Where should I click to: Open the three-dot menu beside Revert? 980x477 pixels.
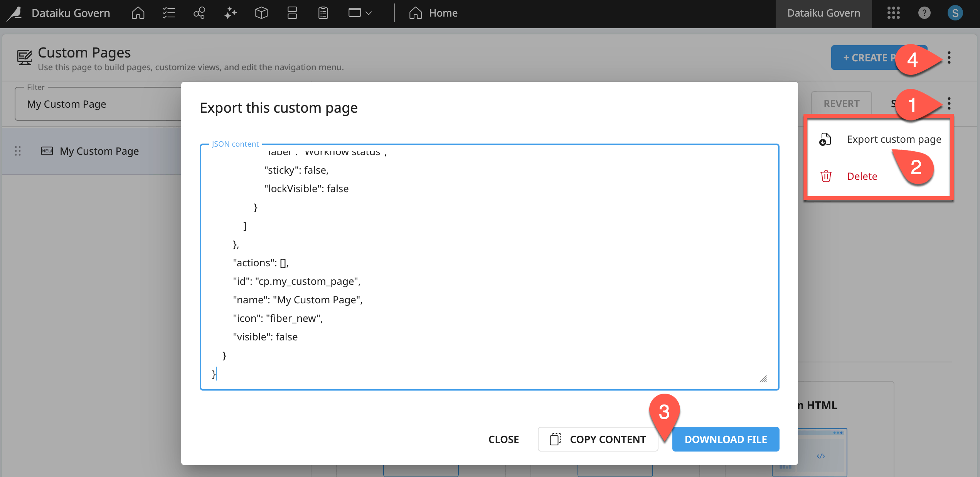[949, 103]
